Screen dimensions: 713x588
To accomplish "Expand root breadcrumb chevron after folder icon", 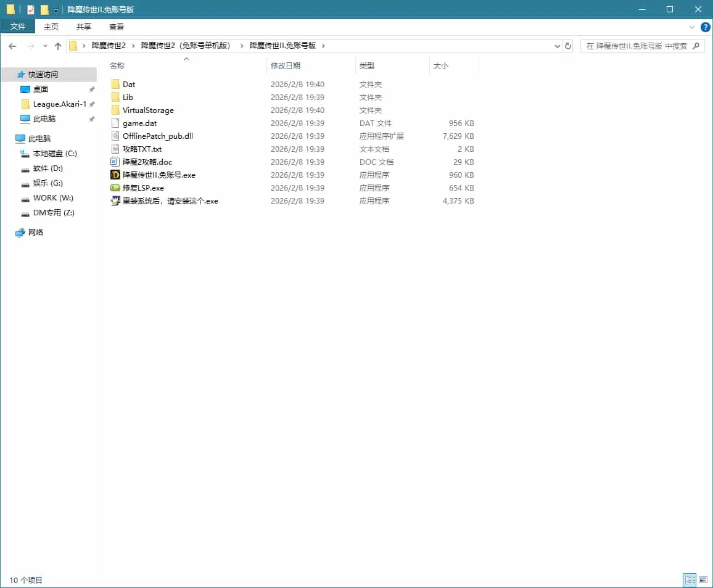I will click(84, 46).
